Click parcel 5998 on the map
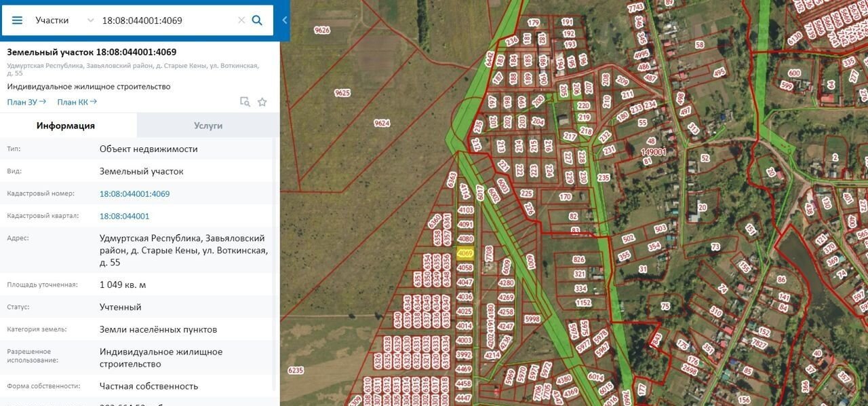The width and height of the screenshot is (868, 406). pos(532,319)
